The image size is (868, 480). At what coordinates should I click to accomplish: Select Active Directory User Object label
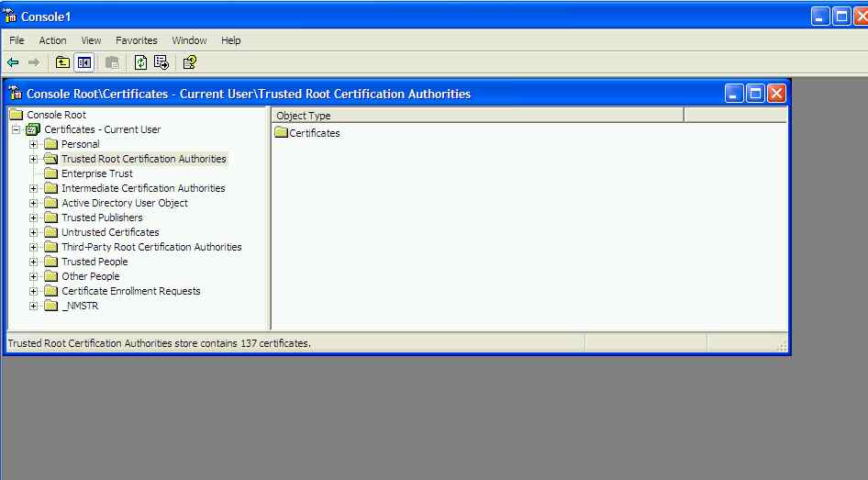click(125, 203)
